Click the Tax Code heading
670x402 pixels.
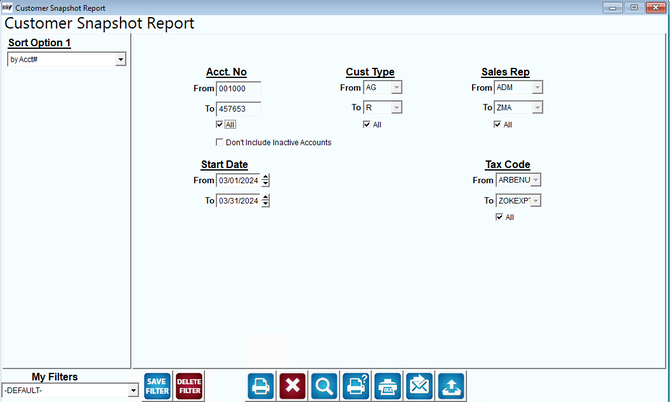coord(508,164)
